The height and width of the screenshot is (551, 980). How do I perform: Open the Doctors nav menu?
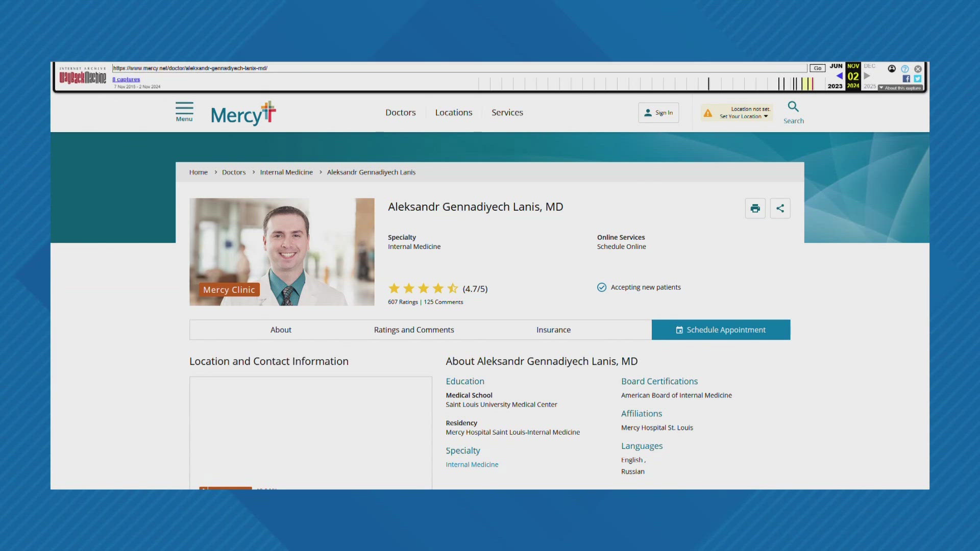pyautogui.click(x=401, y=113)
